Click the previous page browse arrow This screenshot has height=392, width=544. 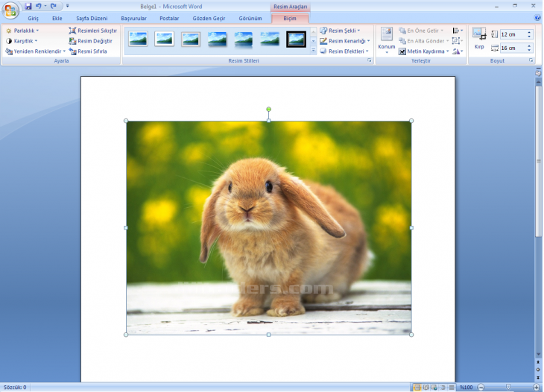tap(538, 362)
